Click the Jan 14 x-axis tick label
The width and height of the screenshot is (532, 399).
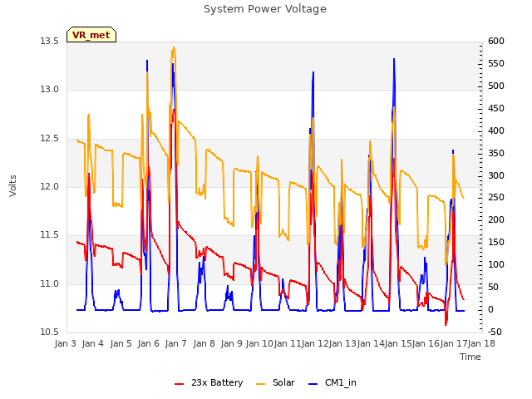pyautogui.click(x=370, y=343)
